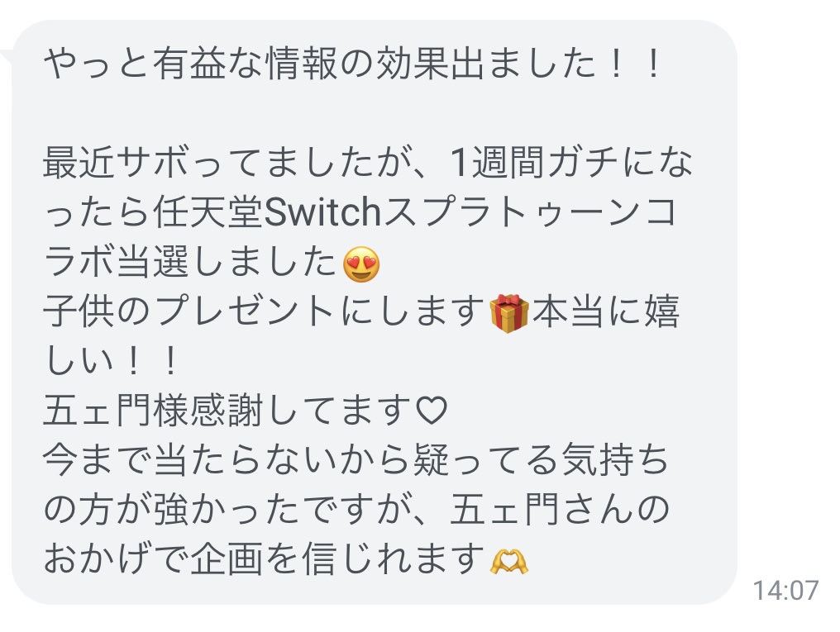Click the line 今まで当たらないから疑ってる気持ち
The width and height of the screenshot is (840, 632).
click(x=356, y=461)
